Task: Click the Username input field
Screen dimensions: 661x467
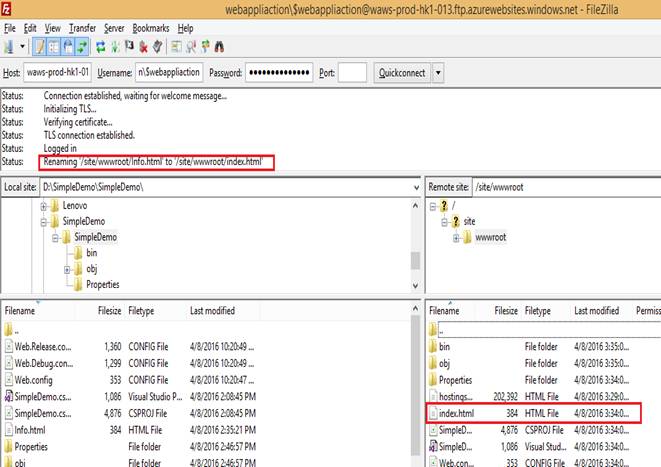Action: click(169, 72)
